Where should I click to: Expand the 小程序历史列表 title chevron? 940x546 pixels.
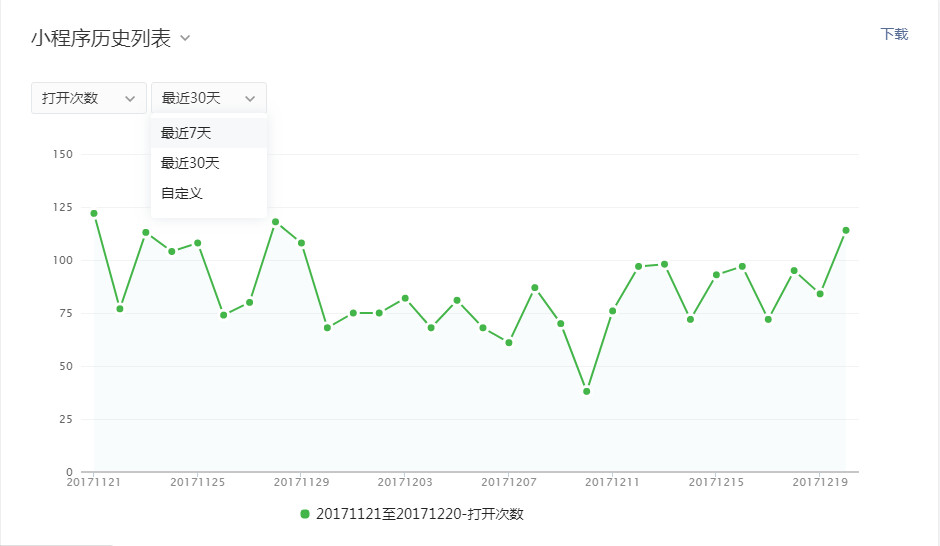(185, 38)
